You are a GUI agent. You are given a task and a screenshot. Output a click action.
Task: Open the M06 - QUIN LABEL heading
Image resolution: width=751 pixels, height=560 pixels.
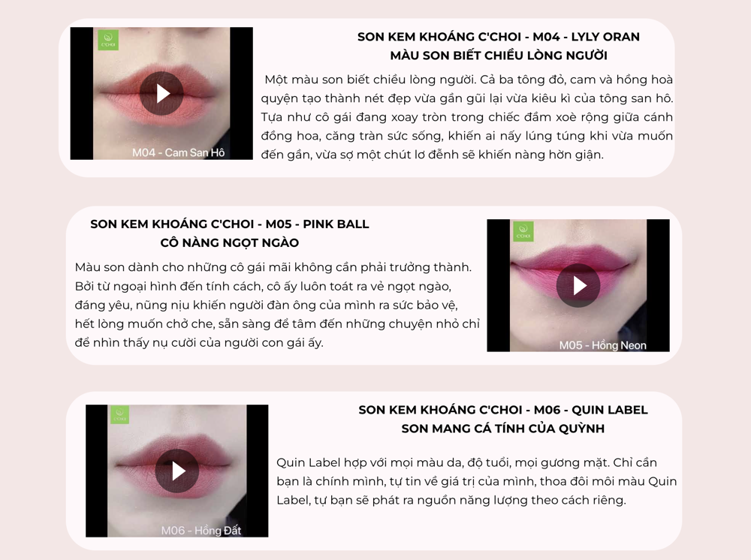pos(503,410)
